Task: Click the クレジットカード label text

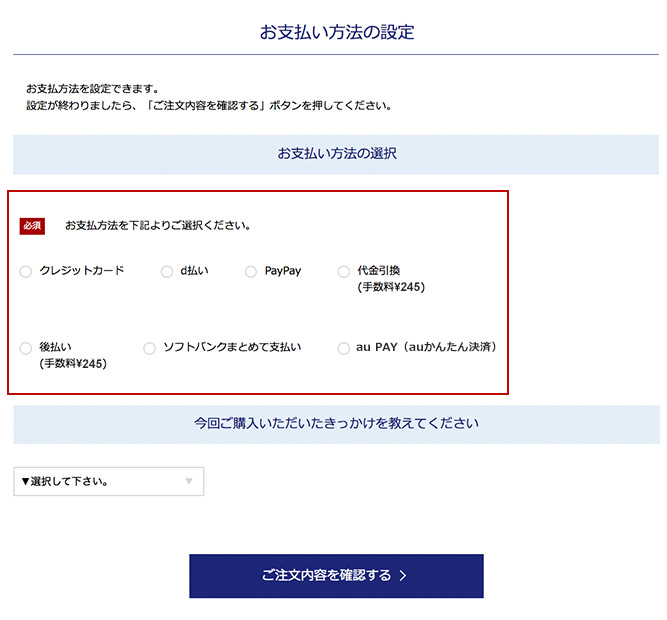Action: click(82, 271)
